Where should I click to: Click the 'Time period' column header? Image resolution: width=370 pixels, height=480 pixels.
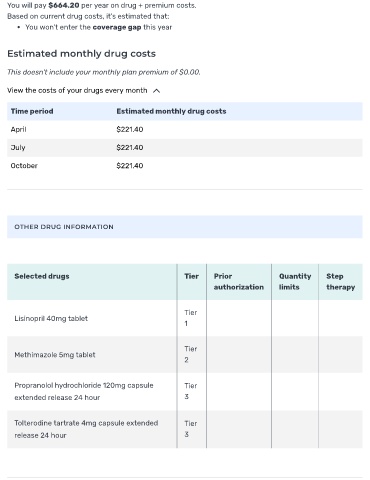click(x=32, y=111)
